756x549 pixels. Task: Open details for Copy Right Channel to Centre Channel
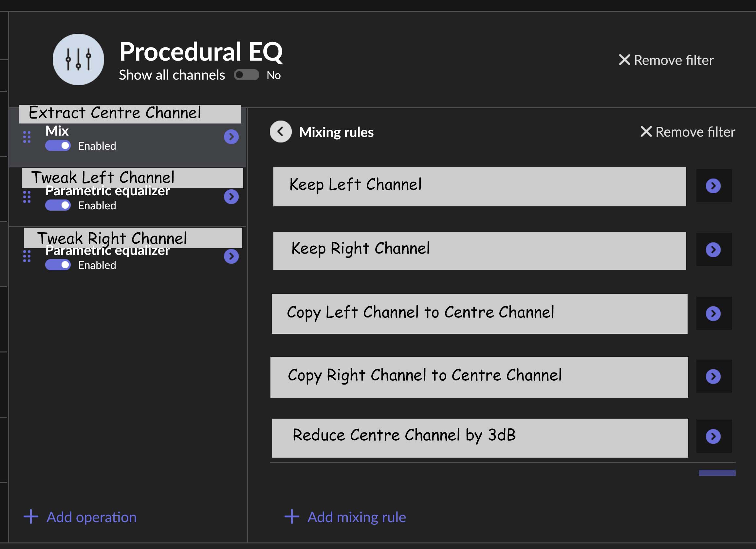[x=714, y=377]
